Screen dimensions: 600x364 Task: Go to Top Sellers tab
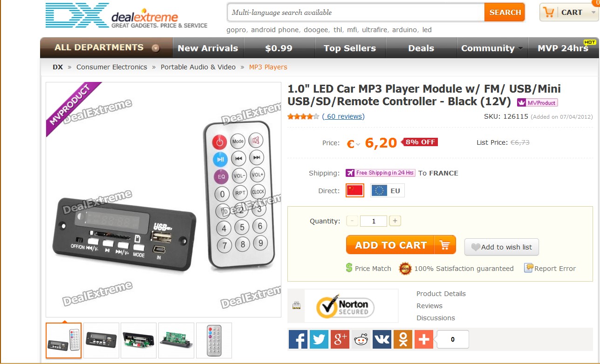[x=350, y=48]
